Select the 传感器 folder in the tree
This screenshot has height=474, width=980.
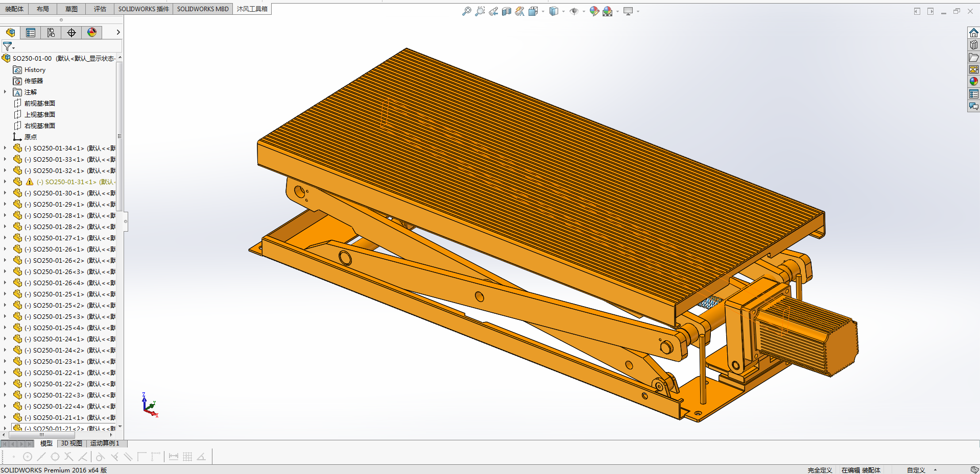[34, 81]
